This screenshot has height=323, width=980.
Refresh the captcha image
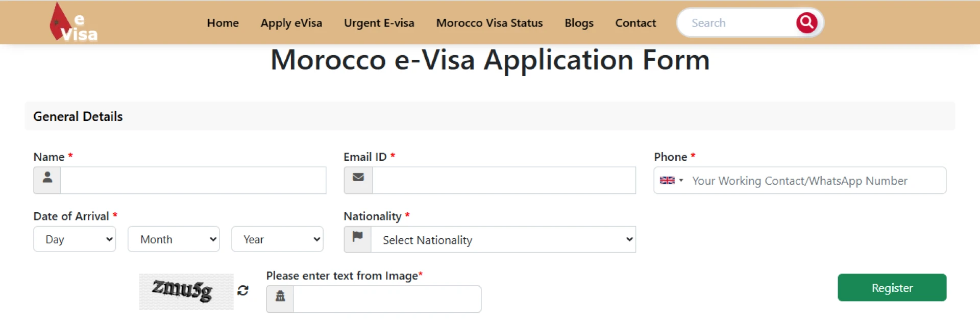pyautogui.click(x=243, y=290)
